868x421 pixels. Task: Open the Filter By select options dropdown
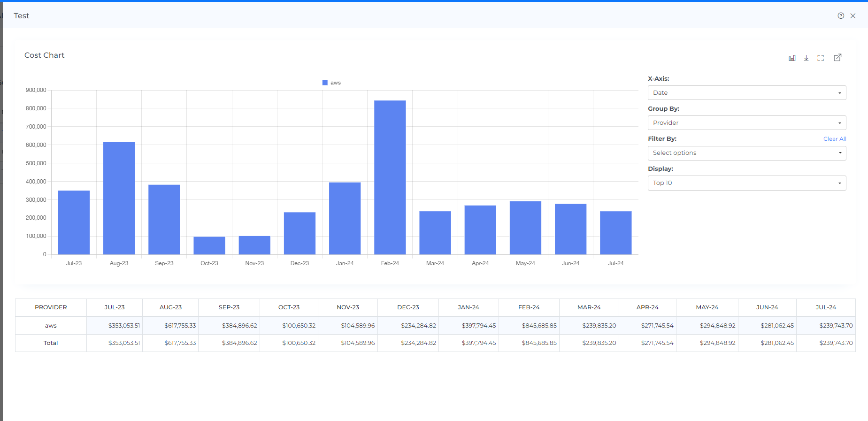(746, 153)
